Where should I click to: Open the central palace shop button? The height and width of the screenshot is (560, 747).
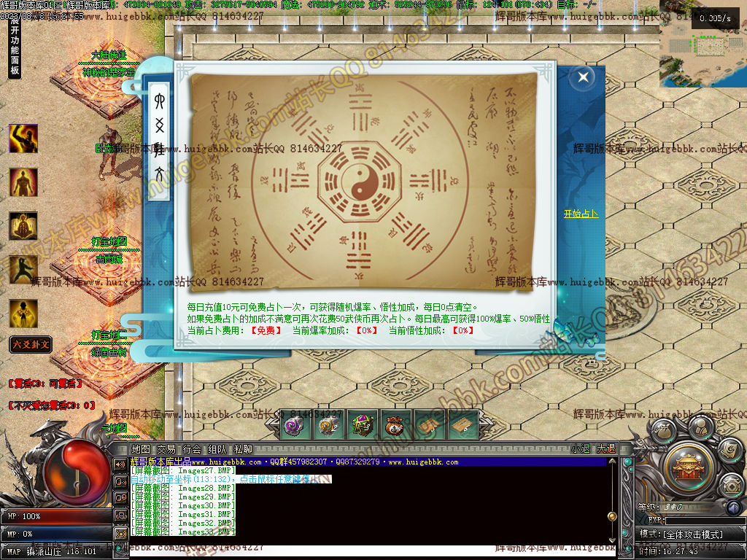pos(688,469)
